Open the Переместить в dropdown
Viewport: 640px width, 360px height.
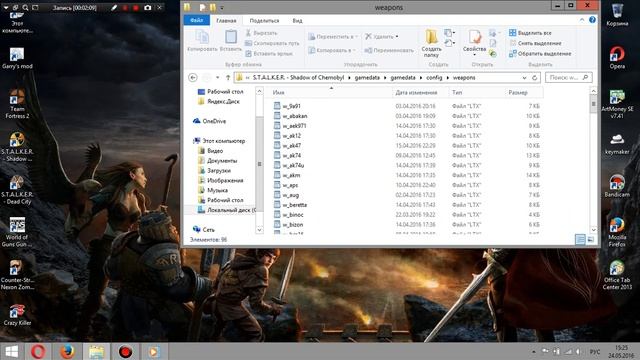point(333,37)
